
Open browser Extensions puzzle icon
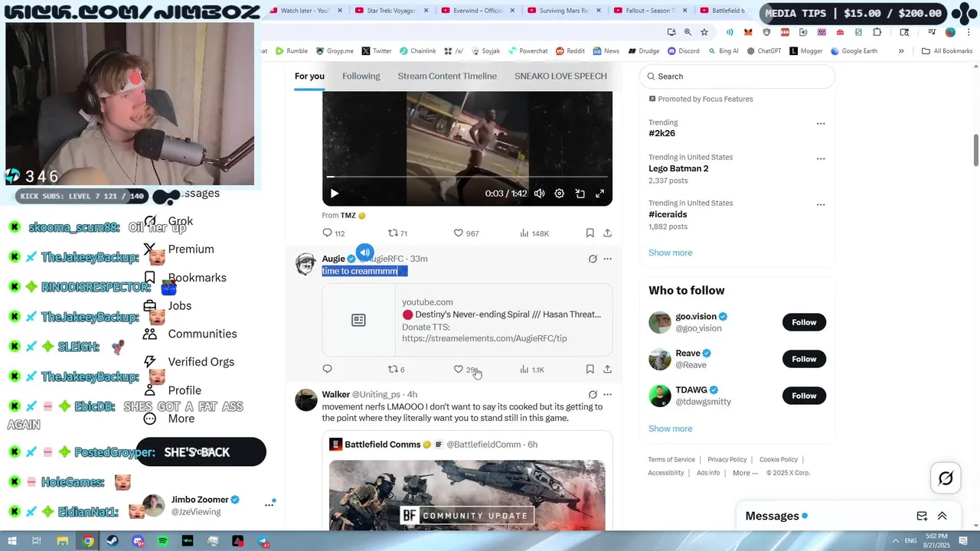(877, 32)
